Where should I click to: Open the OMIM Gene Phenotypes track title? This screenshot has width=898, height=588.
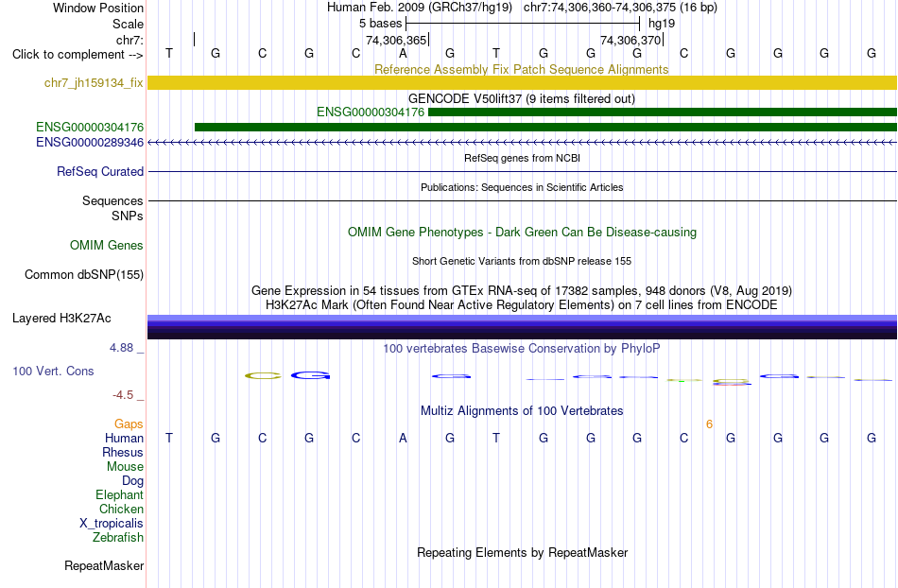pos(522,232)
